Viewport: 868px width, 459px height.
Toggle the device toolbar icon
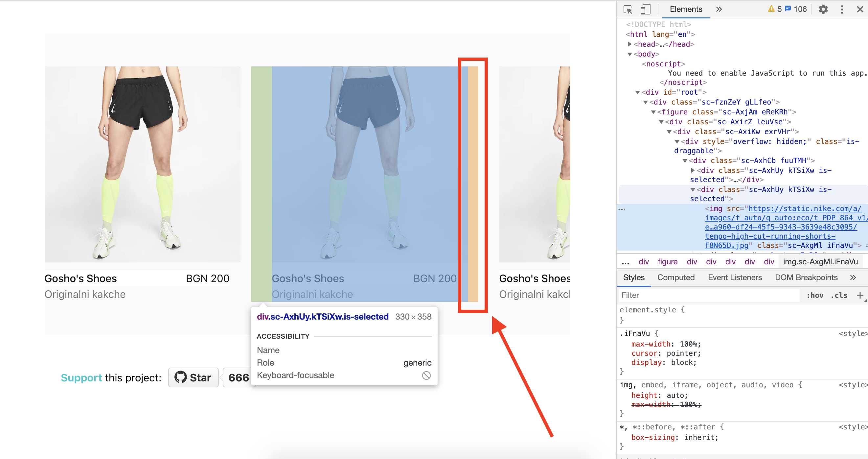coord(645,9)
